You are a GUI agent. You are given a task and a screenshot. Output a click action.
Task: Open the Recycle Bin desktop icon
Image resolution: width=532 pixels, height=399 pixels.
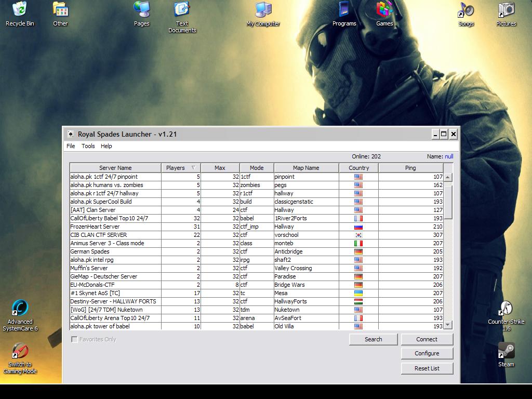coord(20,10)
